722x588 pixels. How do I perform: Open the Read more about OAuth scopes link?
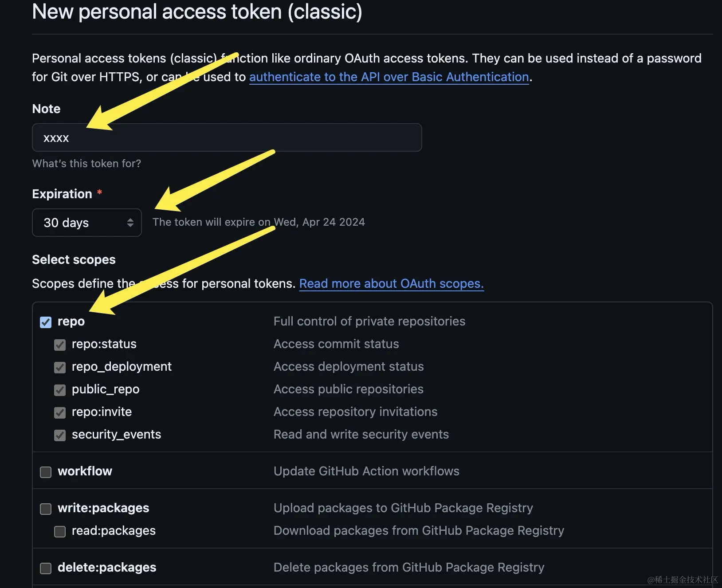(391, 284)
